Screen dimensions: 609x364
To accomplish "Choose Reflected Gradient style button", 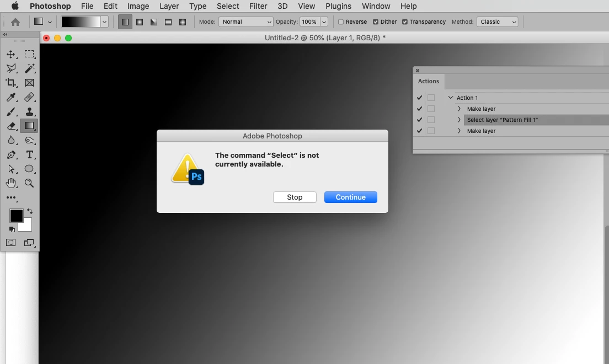I will click(168, 22).
